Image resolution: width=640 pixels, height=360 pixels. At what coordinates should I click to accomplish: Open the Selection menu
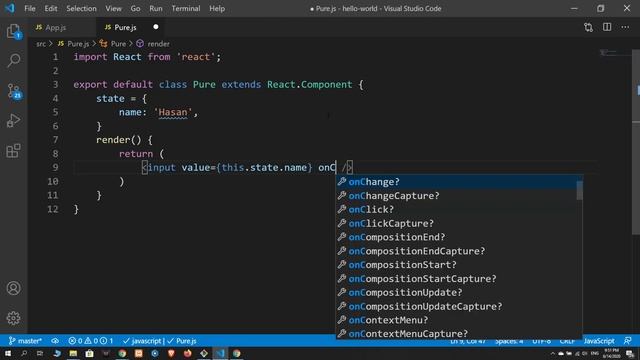pyautogui.click(x=81, y=8)
